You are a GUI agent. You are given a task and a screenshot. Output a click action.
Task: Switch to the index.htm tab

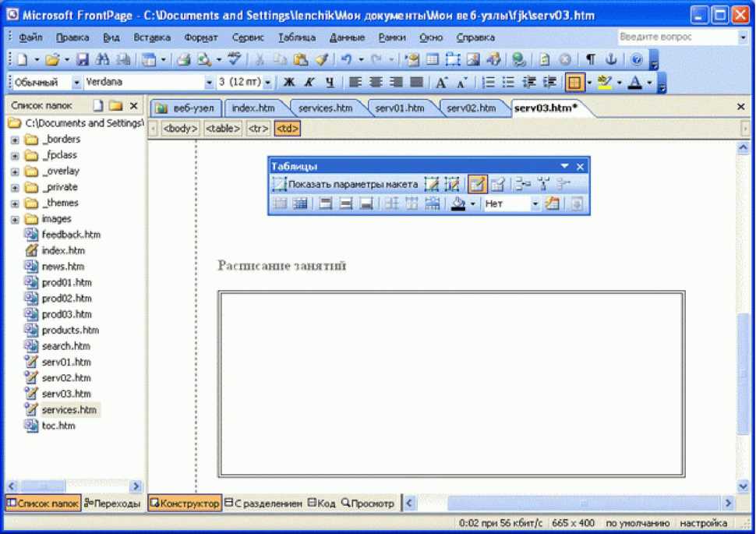(x=253, y=108)
